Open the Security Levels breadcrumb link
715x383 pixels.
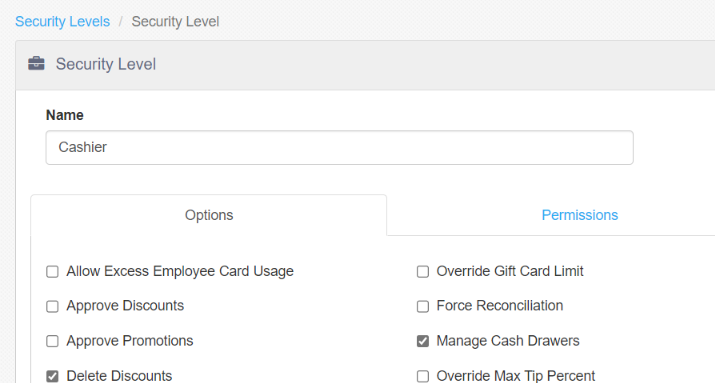pyautogui.click(x=62, y=21)
